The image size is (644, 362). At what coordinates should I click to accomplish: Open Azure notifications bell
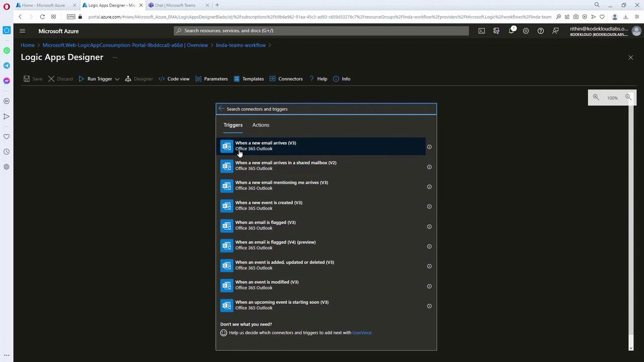pos(511,31)
